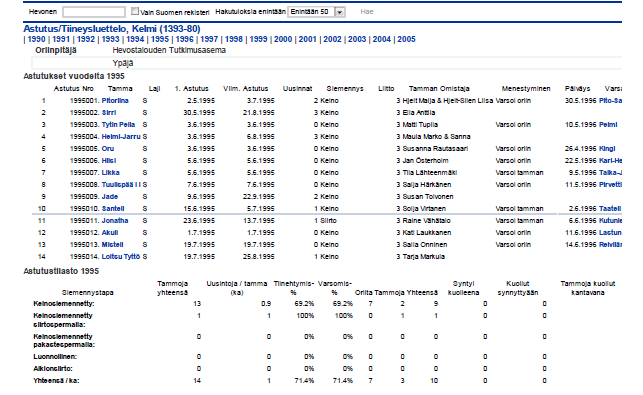Open foal link dated 6.6.1996
The image size is (643, 395).
tap(611, 221)
